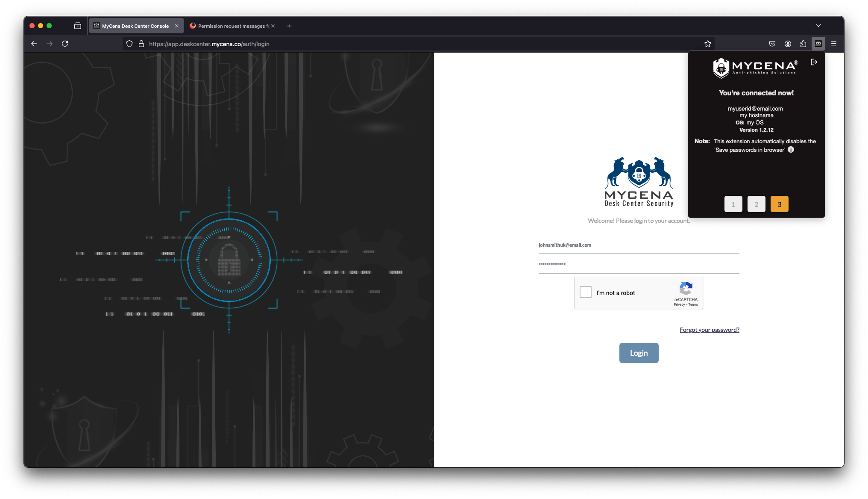Open 'Forgot your password?' link
Screen dimensions: 868x499
(709, 330)
